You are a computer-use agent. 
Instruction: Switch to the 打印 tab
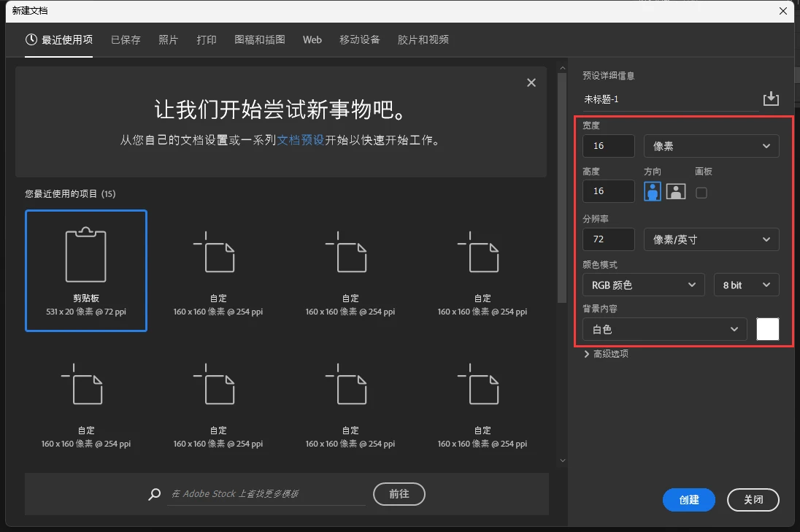[x=207, y=40]
